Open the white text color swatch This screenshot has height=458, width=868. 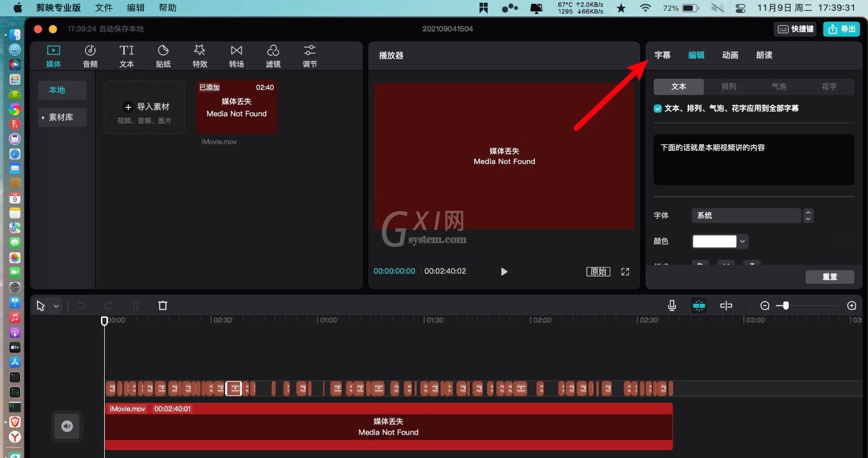tap(714, 241)
